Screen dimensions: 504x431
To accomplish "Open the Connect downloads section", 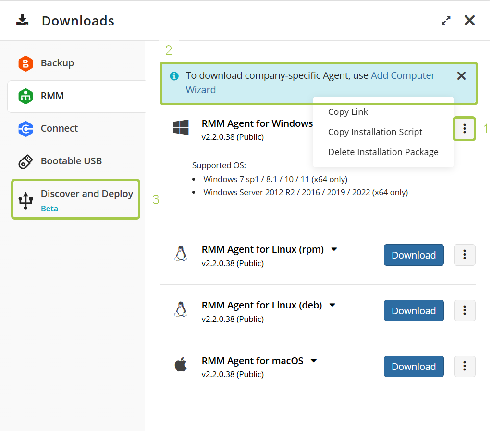I will 59,128.
